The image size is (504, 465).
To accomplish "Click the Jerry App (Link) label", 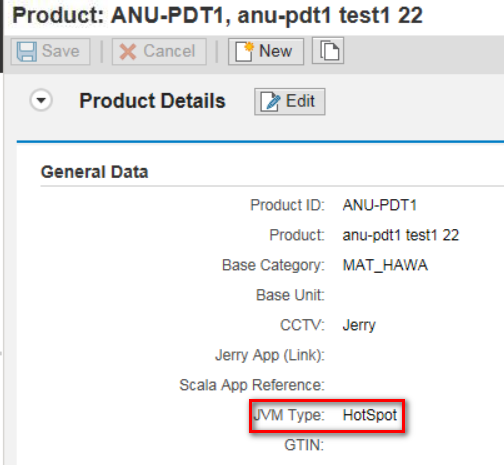I will [270, 355].
